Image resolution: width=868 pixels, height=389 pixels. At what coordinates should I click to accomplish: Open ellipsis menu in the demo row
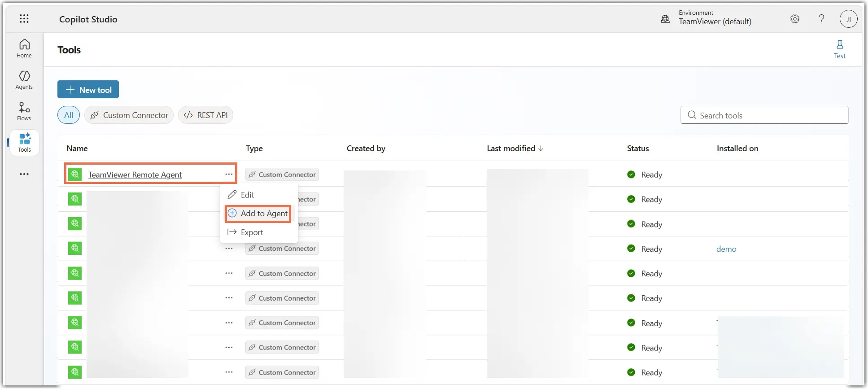click(229, 248)
